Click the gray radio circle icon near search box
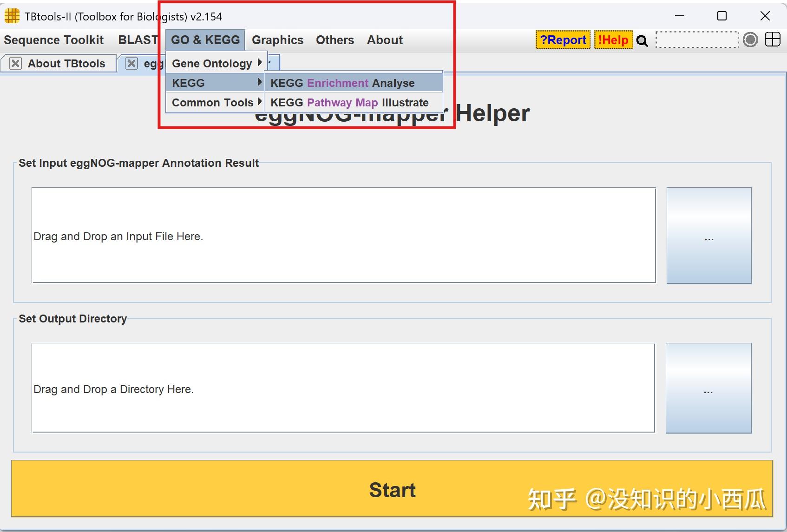787x532 pixels. (x=750, y=40)
